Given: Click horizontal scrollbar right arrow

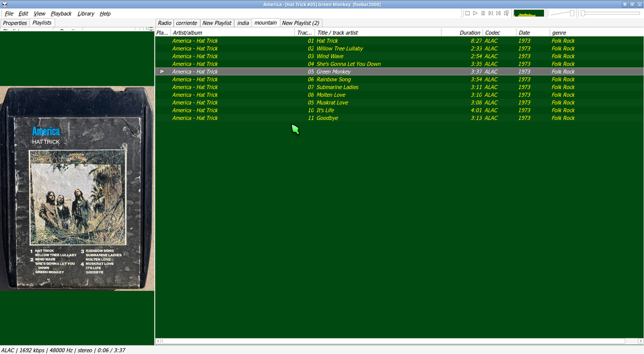Looking at the screenshot, I should point(640,341).
